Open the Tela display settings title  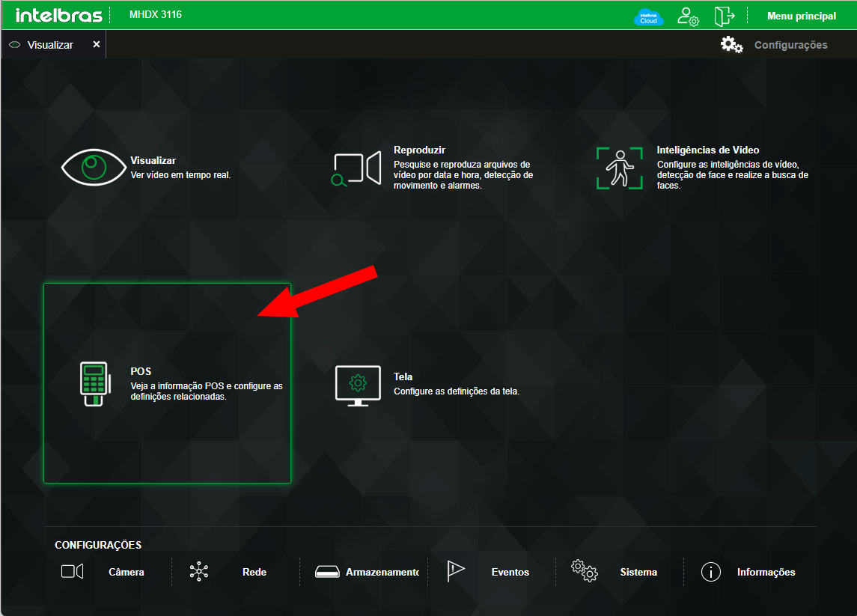[403, 376]
